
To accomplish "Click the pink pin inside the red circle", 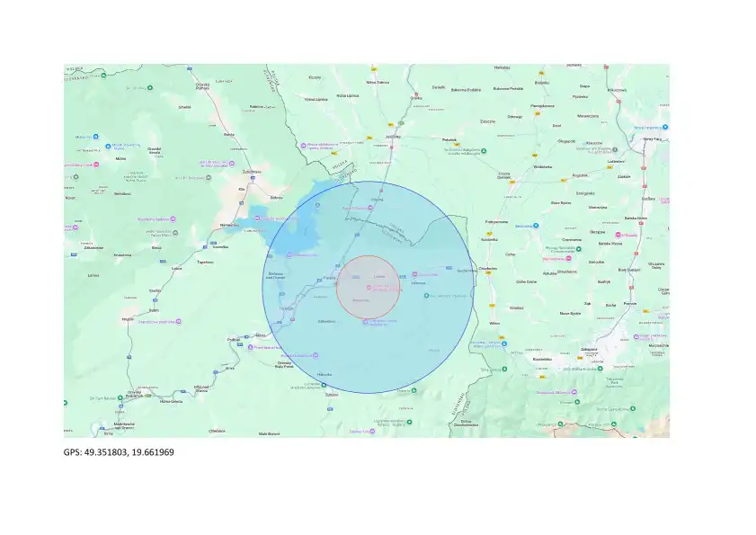I will (x=367, y=288).
